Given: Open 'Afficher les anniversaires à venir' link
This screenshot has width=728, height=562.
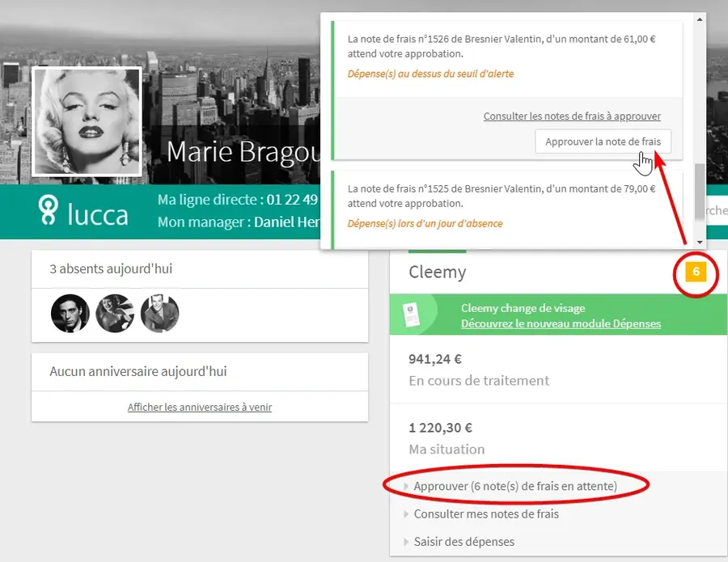Looking at the screenshot, I should pyautogui.click(x=200, y=407).
